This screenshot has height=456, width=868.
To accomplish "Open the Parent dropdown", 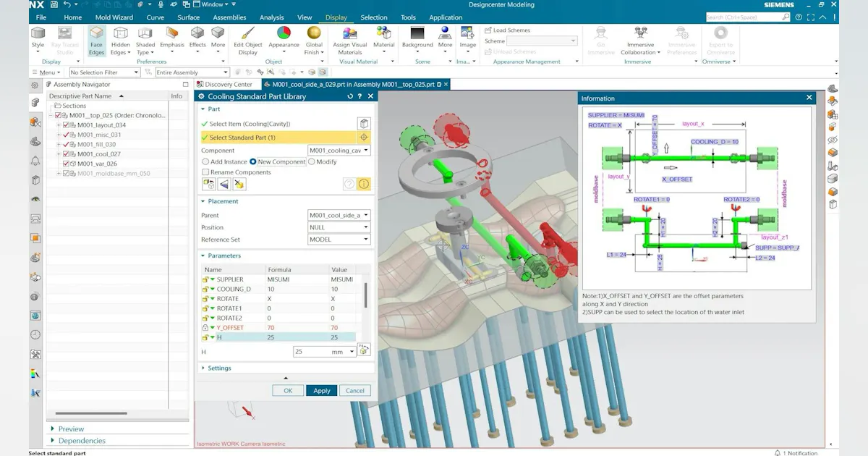I will pos(339,215).
